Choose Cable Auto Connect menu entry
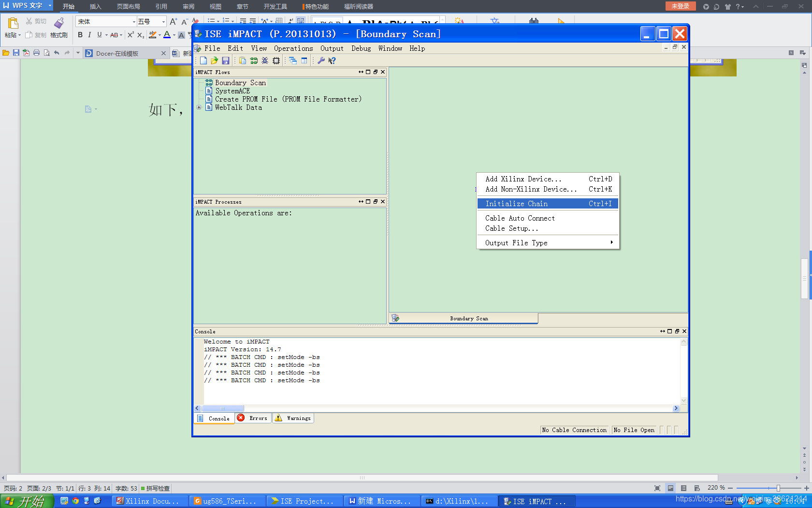The width and height of the screenshot is (812, 508). coord(548,218)
